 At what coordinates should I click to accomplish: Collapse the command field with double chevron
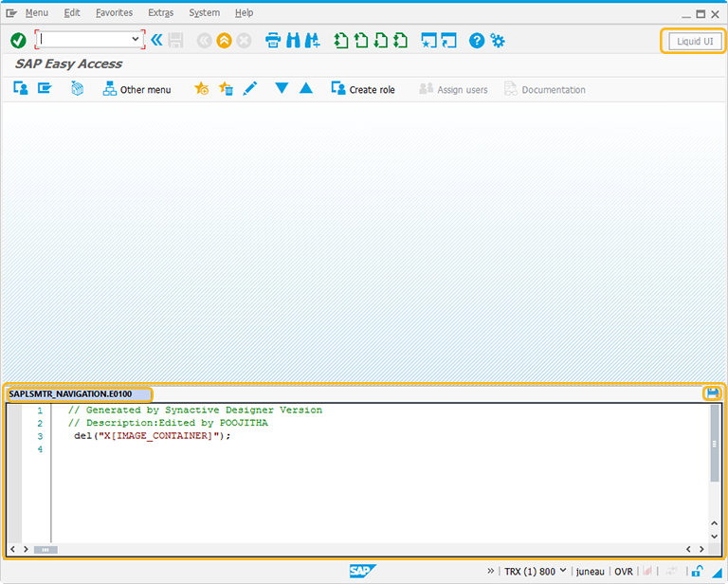(x=157, y=41)
